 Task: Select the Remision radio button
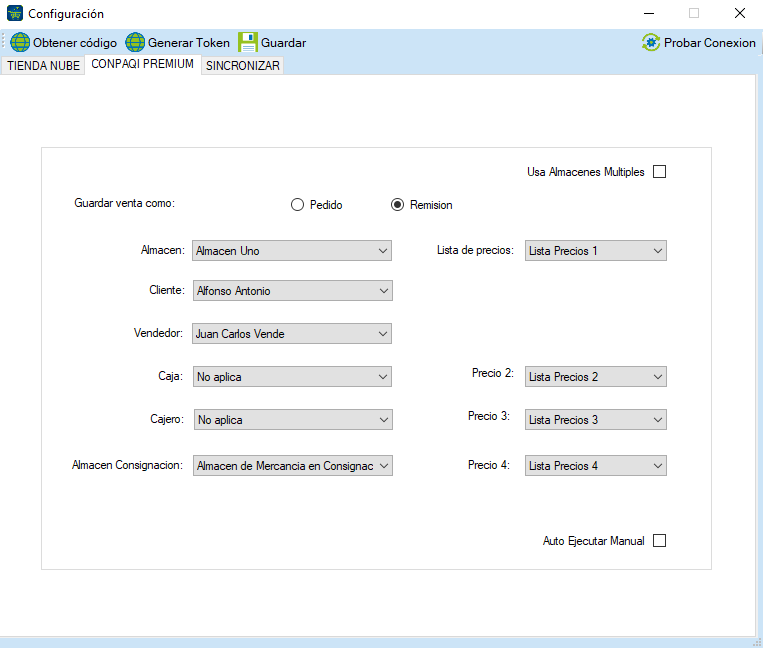click(398, 205)
